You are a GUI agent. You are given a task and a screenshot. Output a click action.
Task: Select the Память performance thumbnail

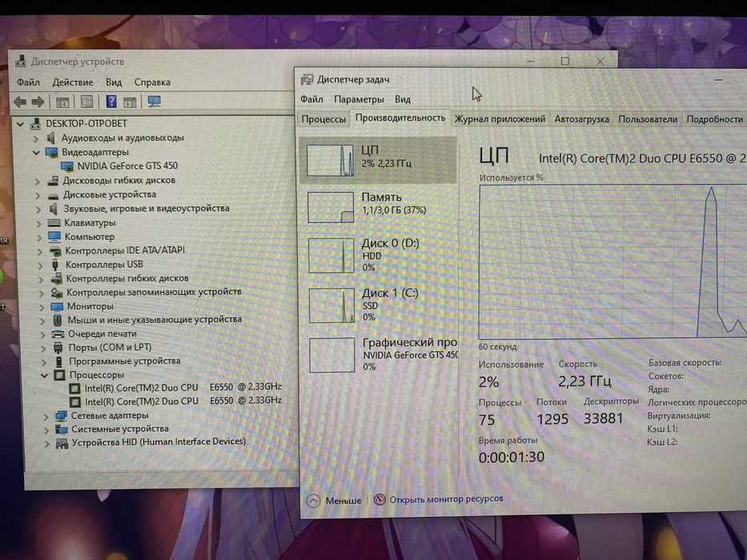coord(331,207)
